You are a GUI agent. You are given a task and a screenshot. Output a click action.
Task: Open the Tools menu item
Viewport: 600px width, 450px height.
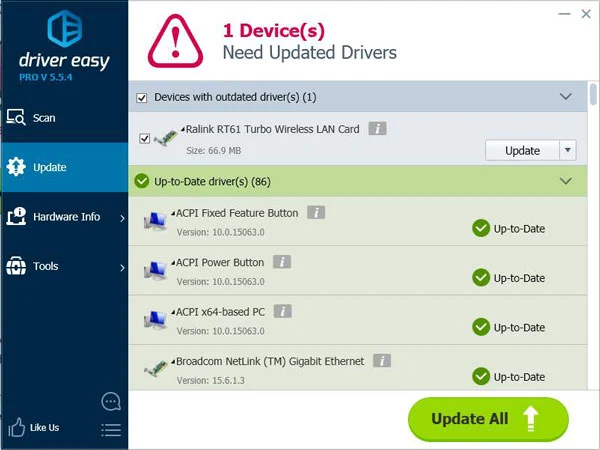(x=64, y=266)
